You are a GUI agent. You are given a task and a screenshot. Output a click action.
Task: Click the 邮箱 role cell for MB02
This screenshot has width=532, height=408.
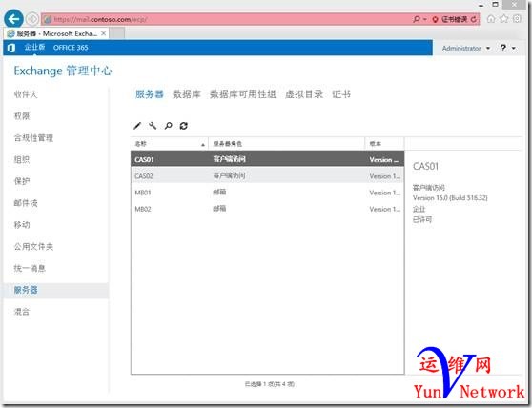(x=219, y=208)
